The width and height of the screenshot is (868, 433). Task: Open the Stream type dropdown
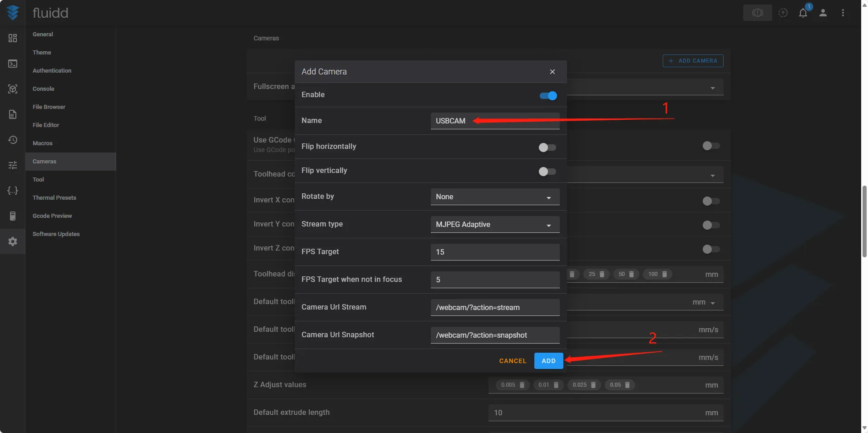point(494,225)
